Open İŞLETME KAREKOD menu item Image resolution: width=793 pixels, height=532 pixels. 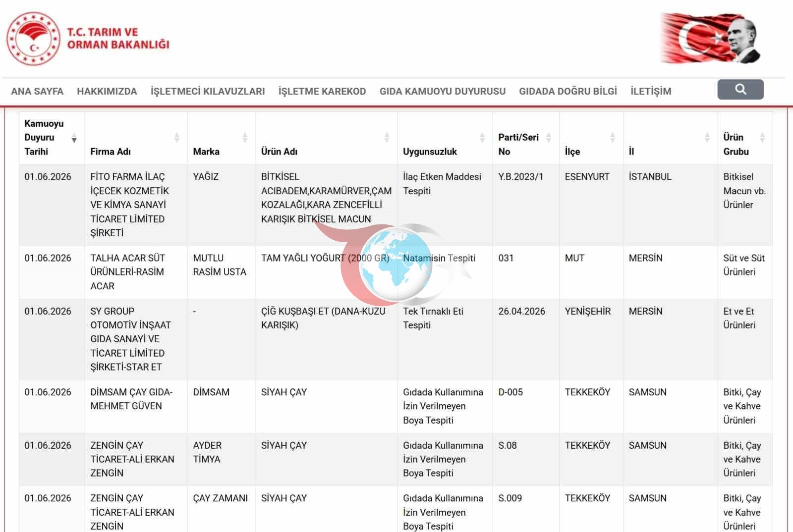322,91
